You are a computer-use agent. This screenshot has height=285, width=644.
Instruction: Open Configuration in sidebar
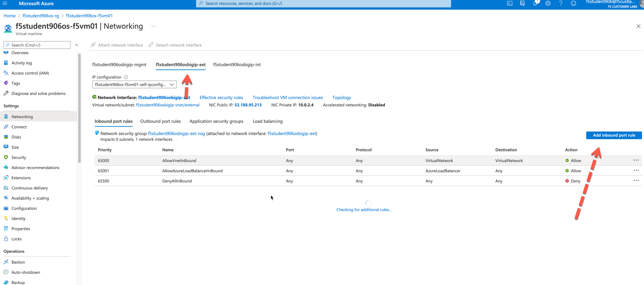click(x=24, y=208)
